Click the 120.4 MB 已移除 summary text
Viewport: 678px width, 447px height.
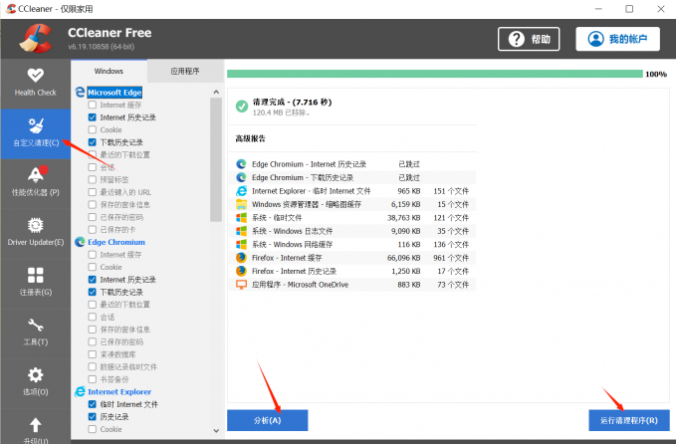pyautogui.click(x=281, y=113)
